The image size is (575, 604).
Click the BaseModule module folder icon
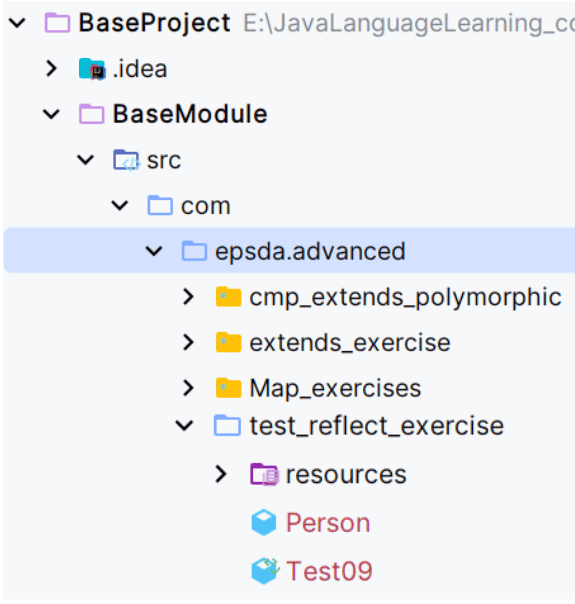[x=92, y=114]
